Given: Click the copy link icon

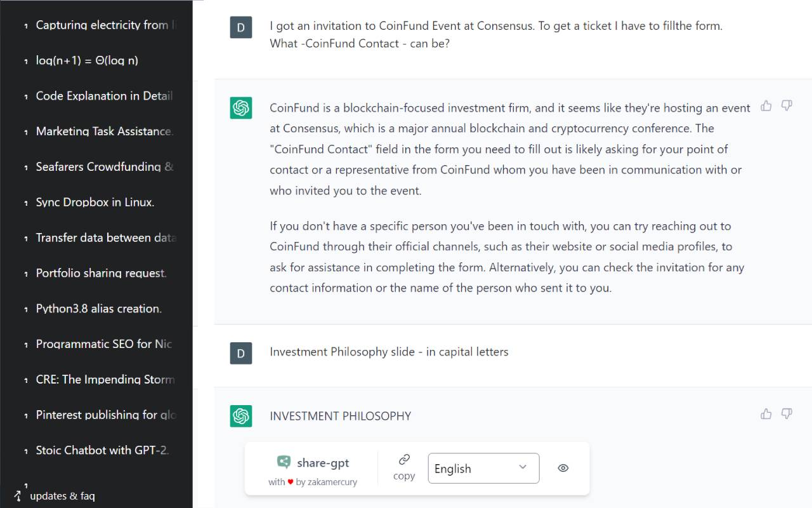Looking at the screenshot, I should (x=404, y=460).
